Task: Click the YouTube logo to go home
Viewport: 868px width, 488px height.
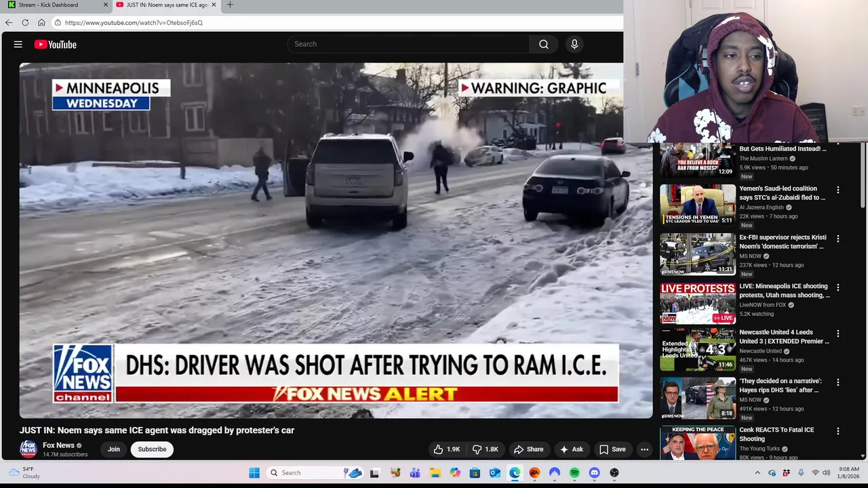Action: pyautogui.click(x=56, y=45)
